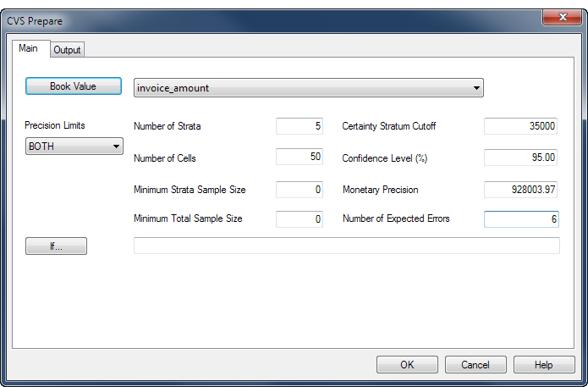Select the Main tab
This screenshot has width=588, height=387.
coord(29,48)
